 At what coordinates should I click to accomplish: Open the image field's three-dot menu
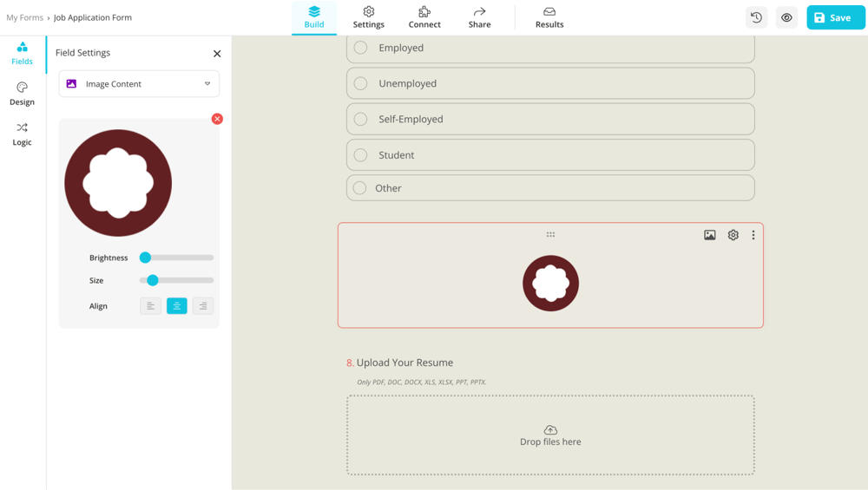[x=753, y=235]
